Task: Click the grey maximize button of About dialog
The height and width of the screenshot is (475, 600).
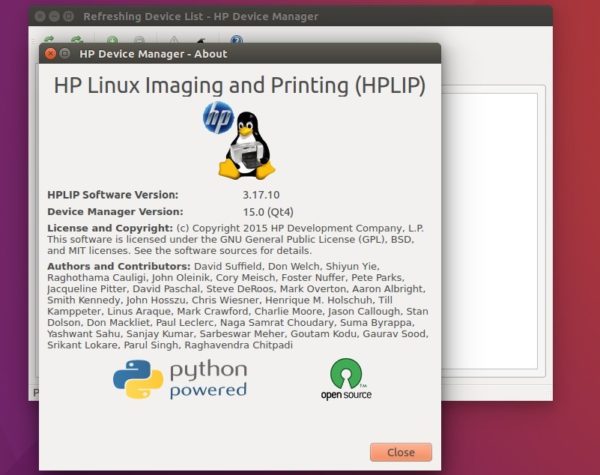Action: [x=65, y=54]
